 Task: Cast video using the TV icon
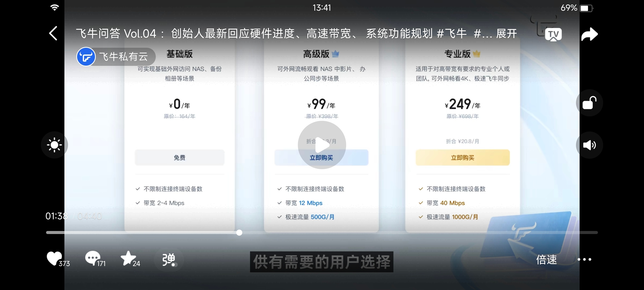[x=553, y=35]
